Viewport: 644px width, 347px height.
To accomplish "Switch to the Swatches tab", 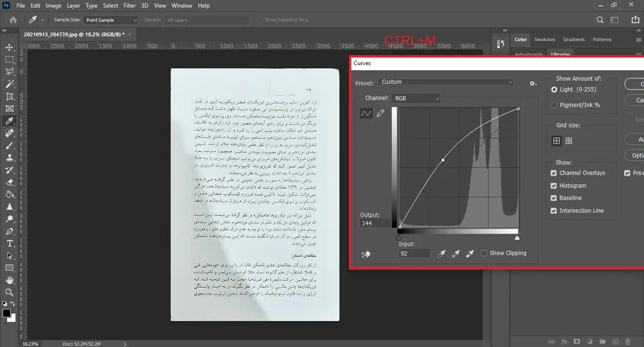I will [545, 40].
